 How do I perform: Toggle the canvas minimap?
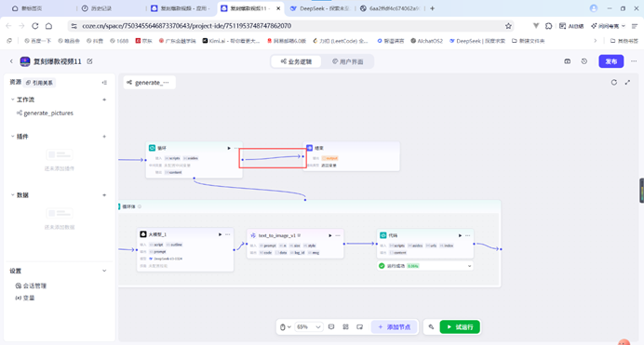(360, 327)
